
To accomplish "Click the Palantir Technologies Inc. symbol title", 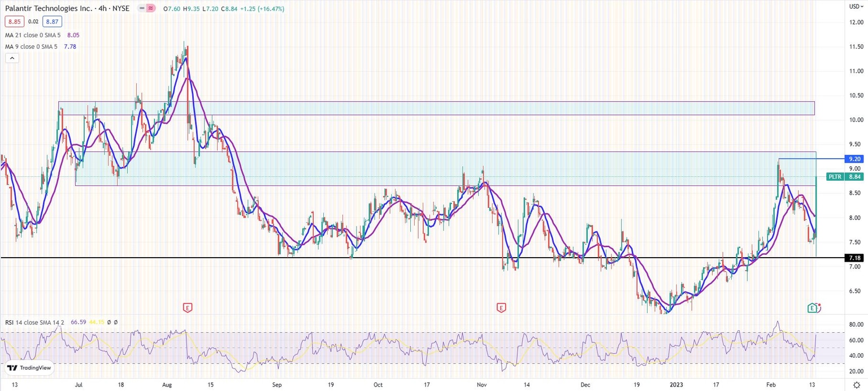I will [47, 8].
